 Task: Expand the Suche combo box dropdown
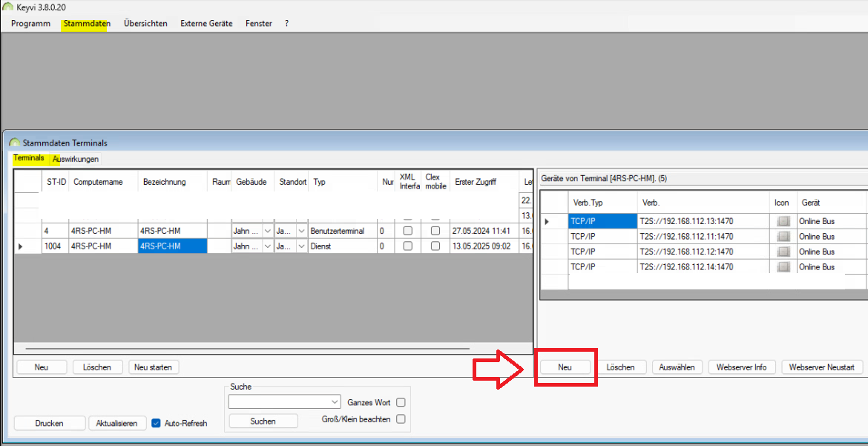pyautogui.click(x=333, y=401)
